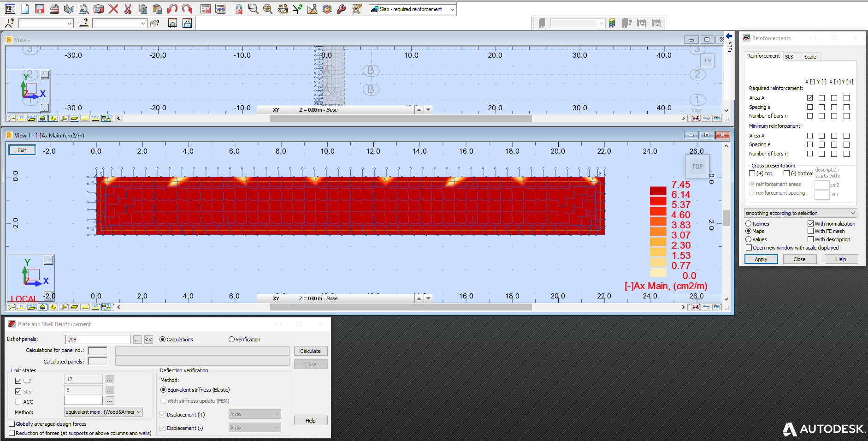The height and width of the screenshot is (441, 868).
Task: Select the Reinforcement tab
Action: (x=763, y=56)
